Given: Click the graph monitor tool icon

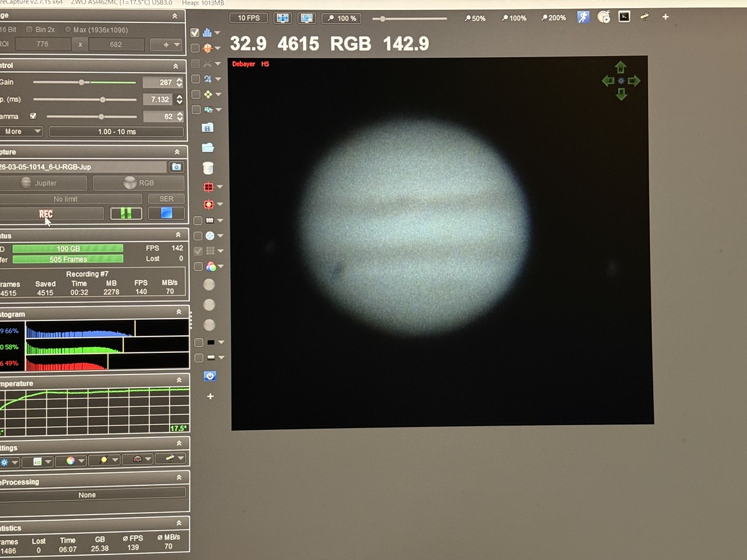Looking at the screenshot, I should (208, 110).
